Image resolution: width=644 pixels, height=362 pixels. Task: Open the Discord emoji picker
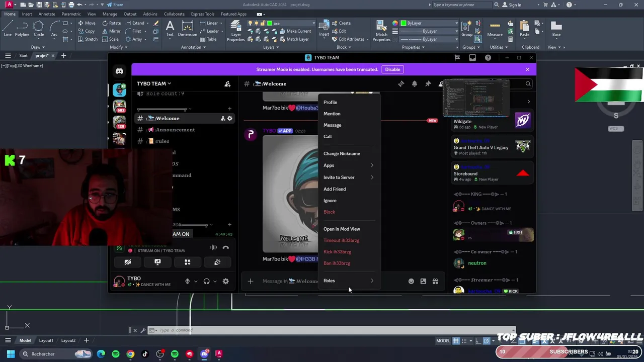tap(411, 282)
